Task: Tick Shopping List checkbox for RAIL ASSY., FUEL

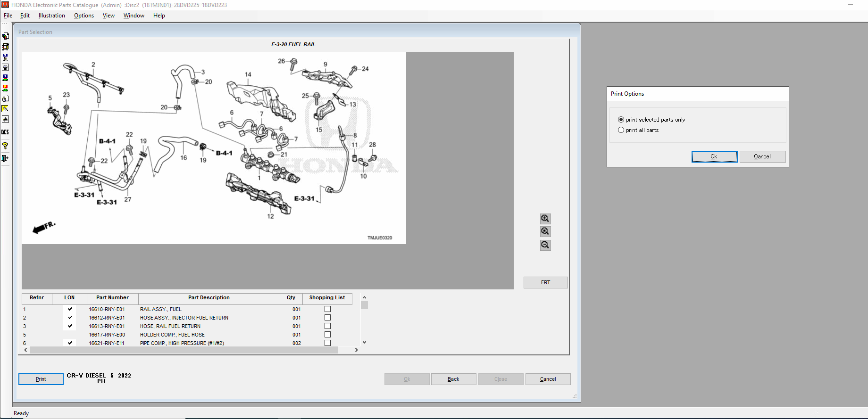Action: point(327,309)
